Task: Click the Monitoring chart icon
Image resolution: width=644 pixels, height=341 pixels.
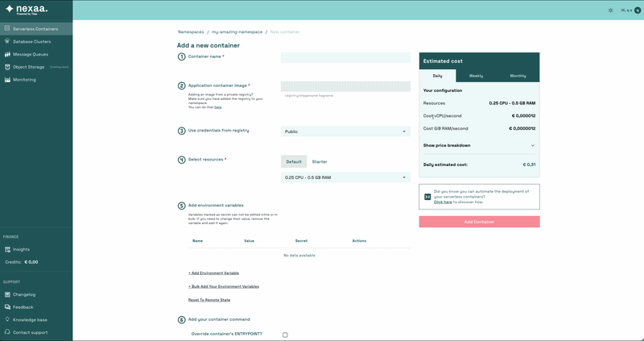Action: (7, 79)
